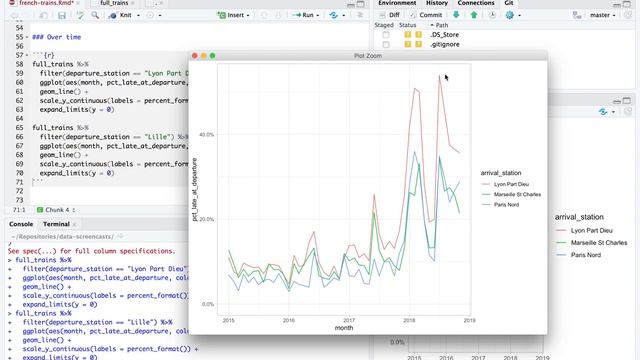Collapse the code chunk at line 57
This screenshot has width=640, height=360.
(x=27, y=55)
